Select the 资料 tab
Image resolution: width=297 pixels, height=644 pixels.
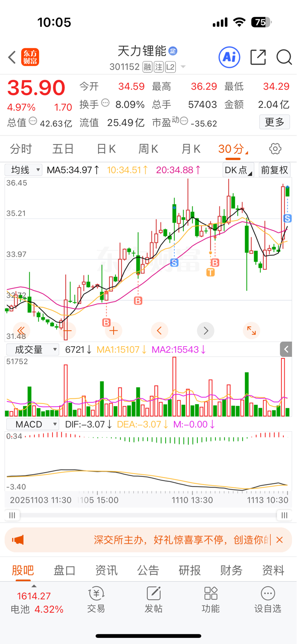coord(273,570)
